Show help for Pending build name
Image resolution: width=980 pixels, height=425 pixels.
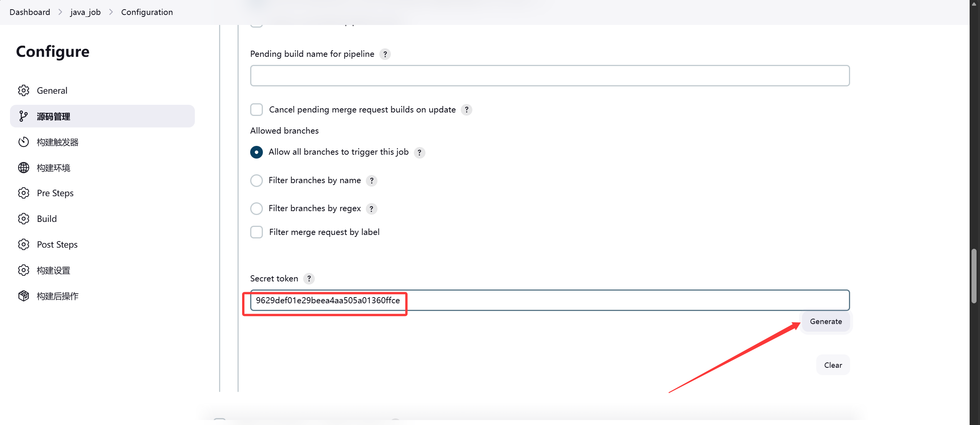(x=385, y=54)
